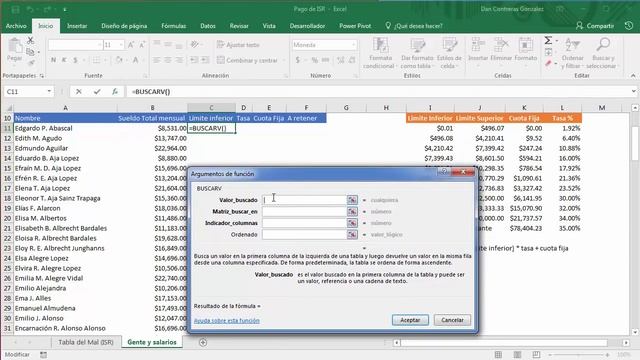
Task: Click the Cancelar button in dialog
Action: pyautogui.click(x=452, y=320)
